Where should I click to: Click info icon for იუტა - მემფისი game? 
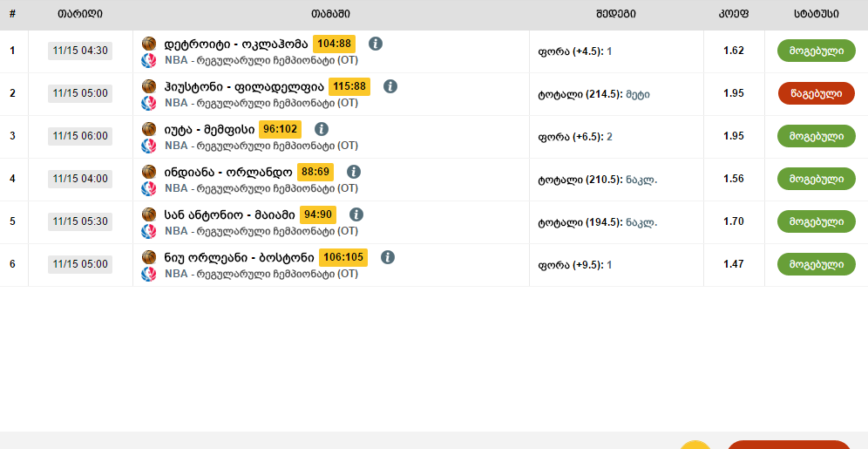[322, 129]
